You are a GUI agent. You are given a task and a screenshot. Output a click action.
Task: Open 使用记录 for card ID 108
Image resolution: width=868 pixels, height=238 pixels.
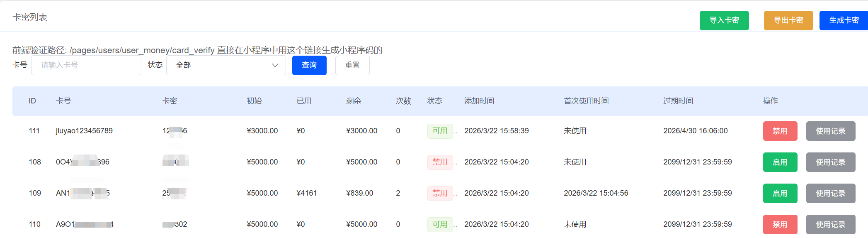click(x=831, y=162)
